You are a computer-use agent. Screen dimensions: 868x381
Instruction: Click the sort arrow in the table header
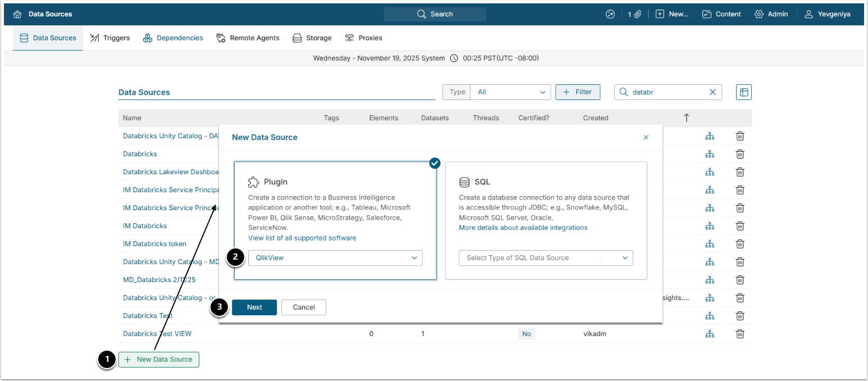point(686,118)
